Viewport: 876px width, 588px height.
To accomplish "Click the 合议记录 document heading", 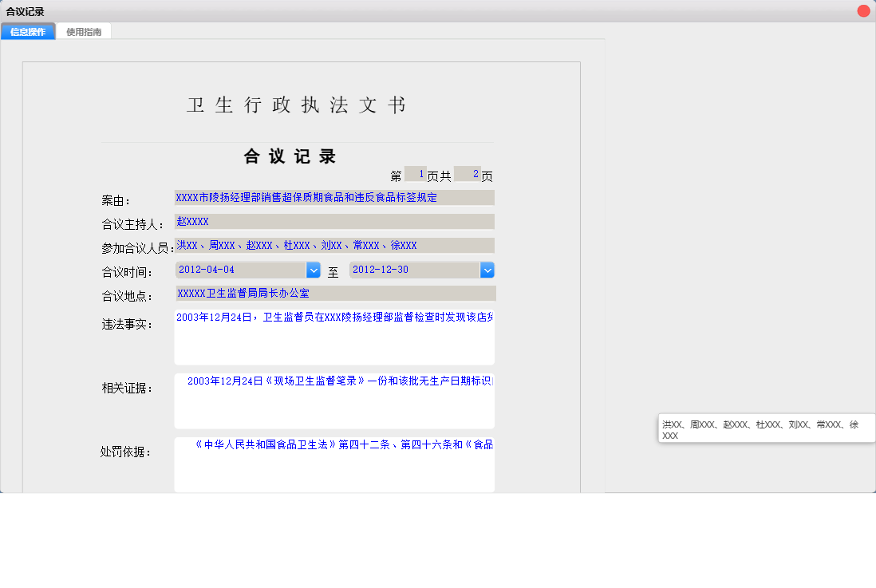I will click(x=290, y=156).
